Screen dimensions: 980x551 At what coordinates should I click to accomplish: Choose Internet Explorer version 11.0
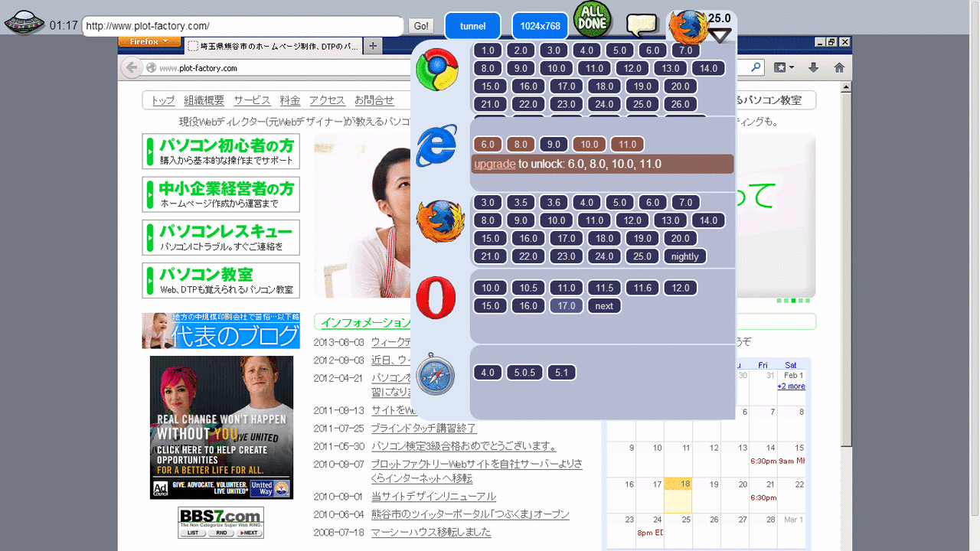[627, 144]
